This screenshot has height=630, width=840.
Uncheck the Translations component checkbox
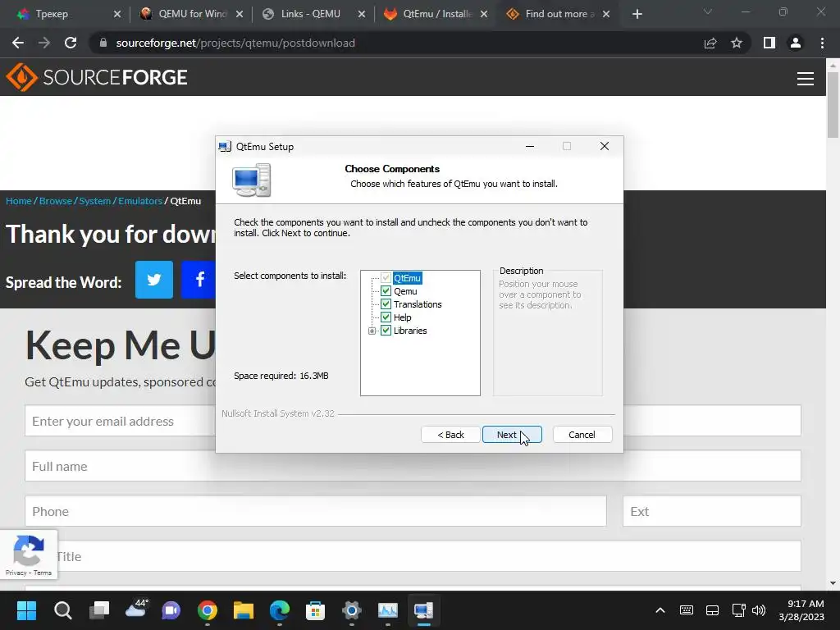386,304
